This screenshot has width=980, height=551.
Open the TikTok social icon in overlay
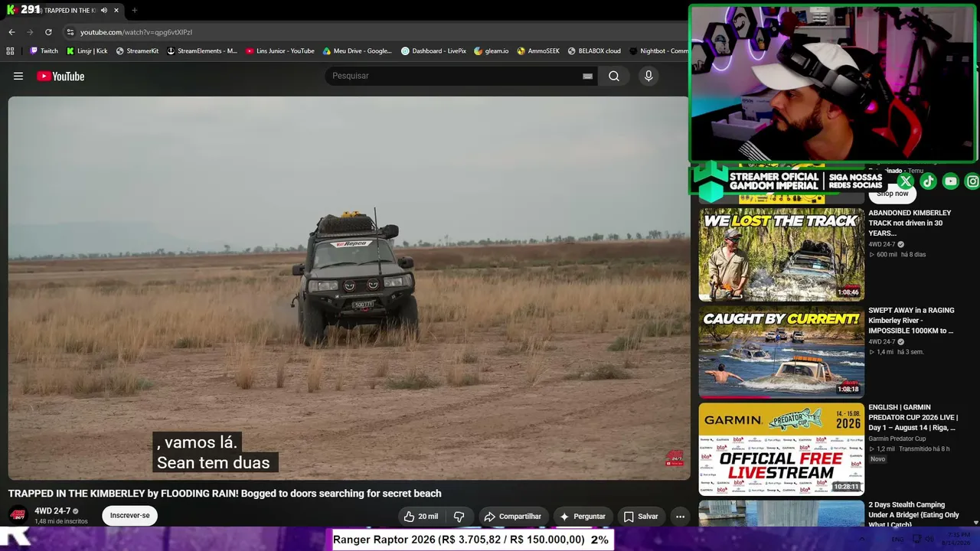[x=928, y=181]
